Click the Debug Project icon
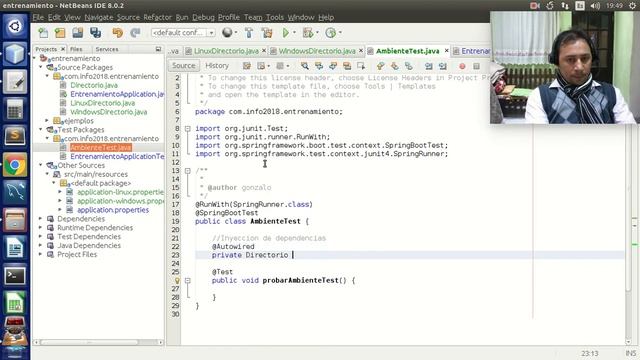Image resolution: width=640 pixels, height=360 pixels. pyautogui.click(x=308, y=33)
